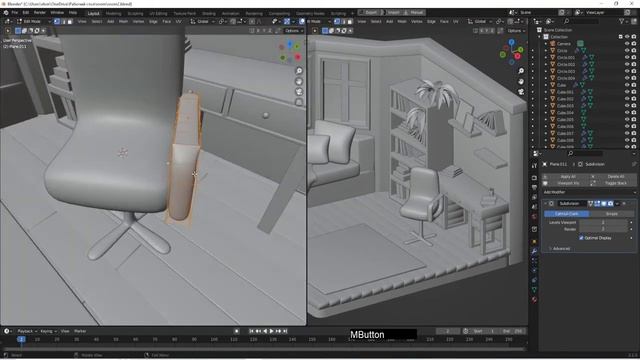Hide Camera with its eye icon
This screenshot has width=640, height=360.
(627, 44)
